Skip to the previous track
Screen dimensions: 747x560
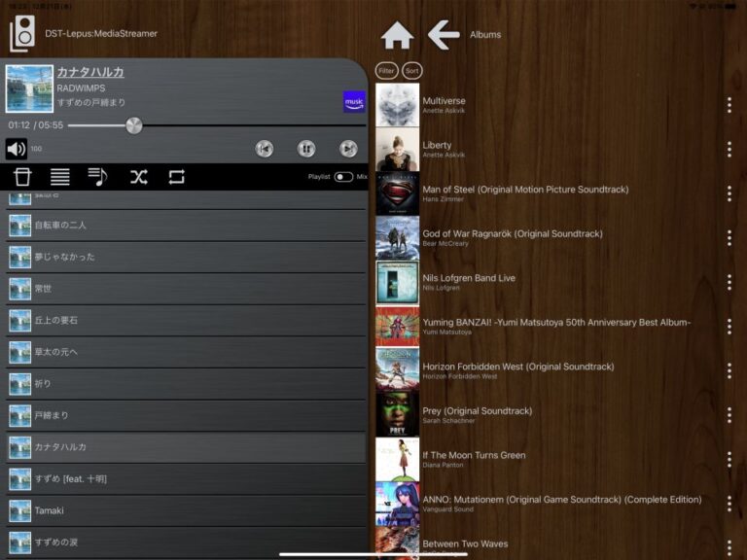[x=264, y=149]
